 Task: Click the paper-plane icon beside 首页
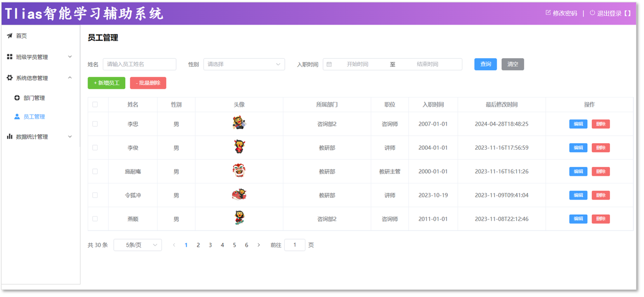[10, 36]
